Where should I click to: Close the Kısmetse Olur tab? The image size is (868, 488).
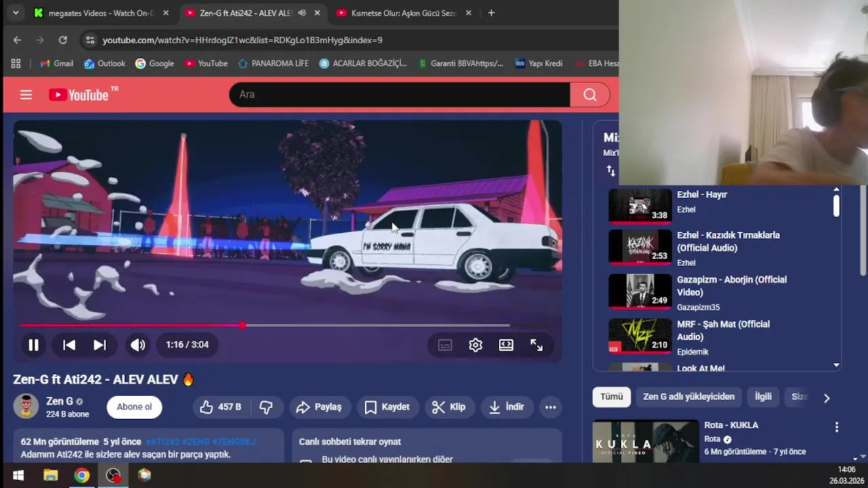(x=468, y=13)
